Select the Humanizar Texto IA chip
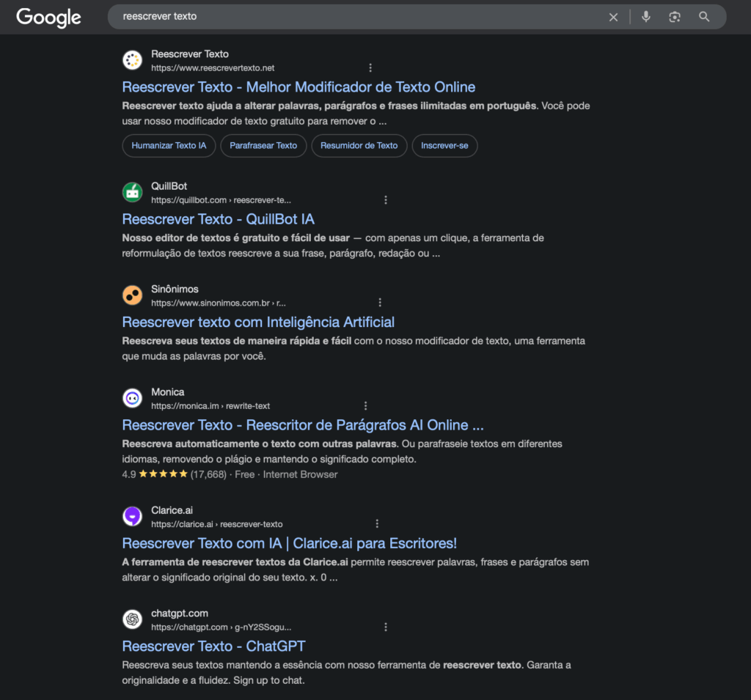 click(169, 146)
